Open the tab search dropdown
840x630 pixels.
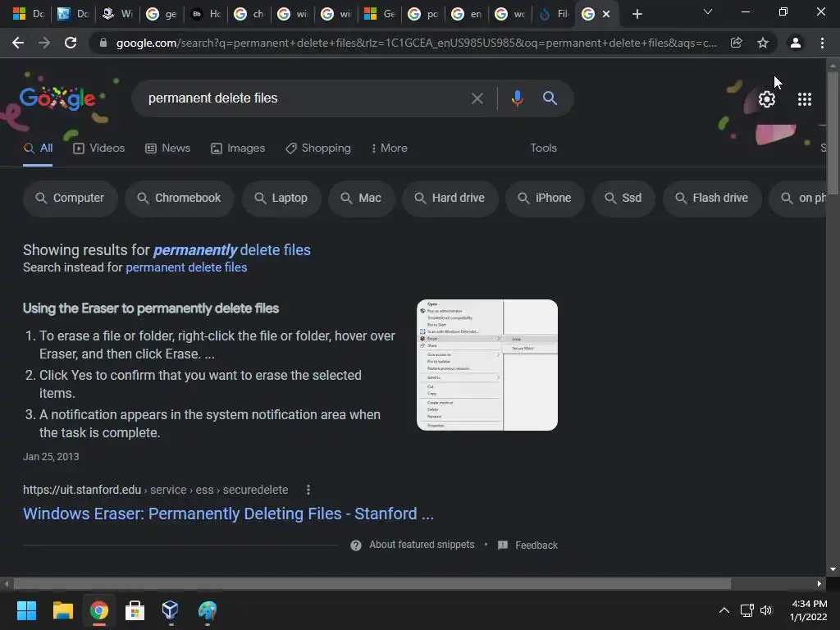pos(708,11)
